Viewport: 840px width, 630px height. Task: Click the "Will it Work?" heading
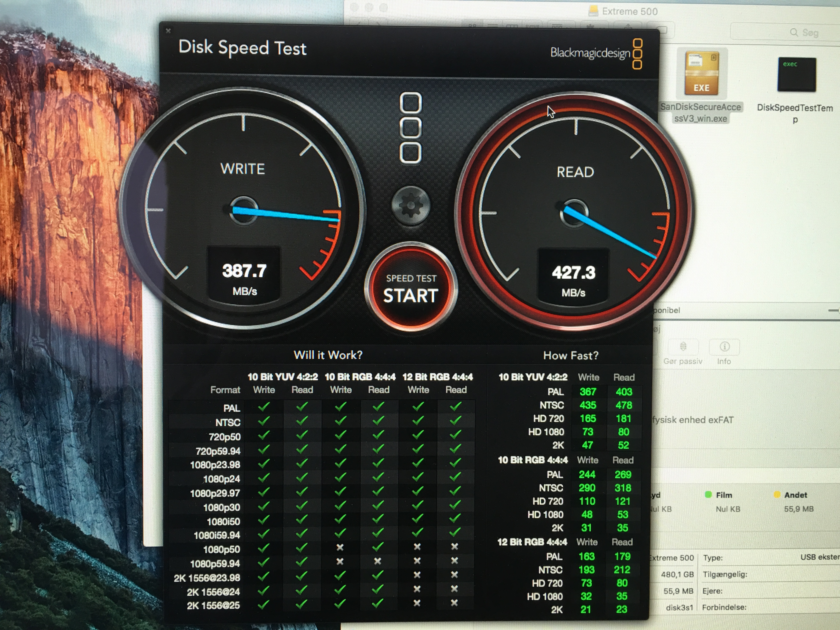(328, 355)
